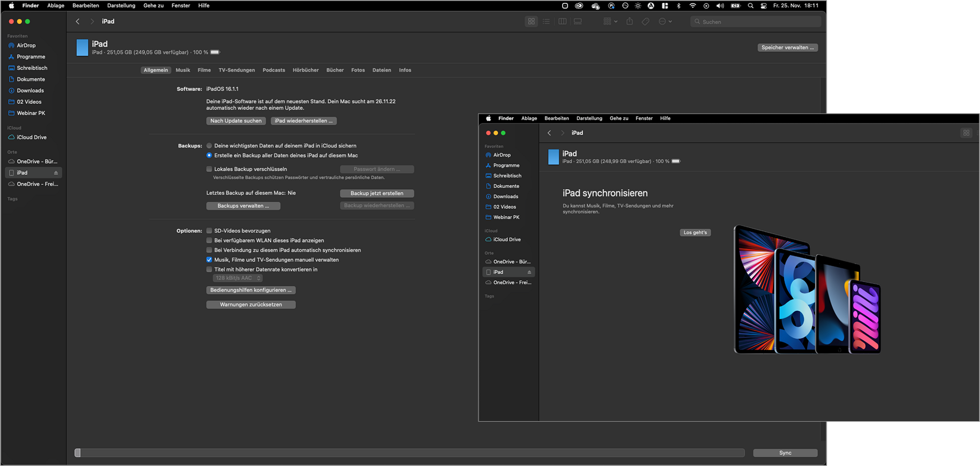Open the Infos tab
Screen dimensions: 980x466
click(x=405, y=70)
